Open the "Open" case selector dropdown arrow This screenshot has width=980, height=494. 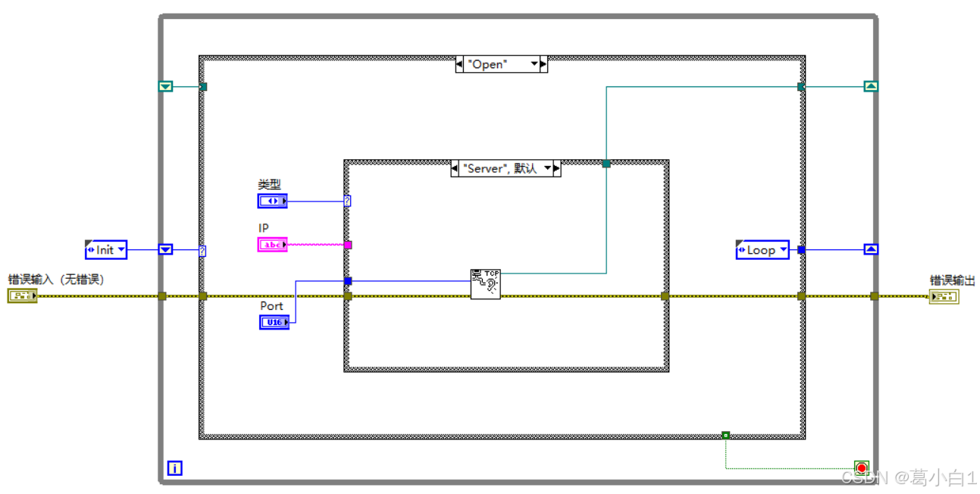pyautogui.click(x=534, y=64)
